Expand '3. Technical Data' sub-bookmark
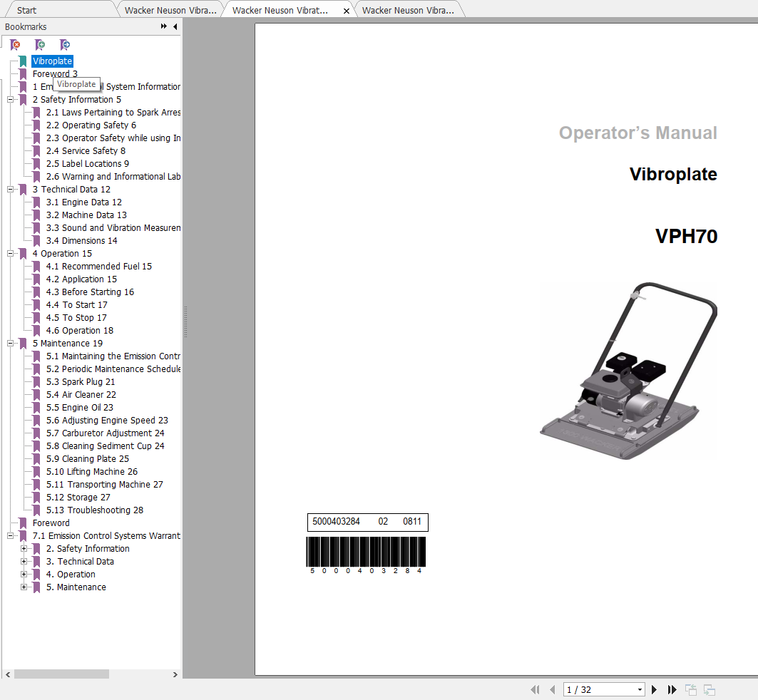758x700 pixels. (x=24, y=561)
